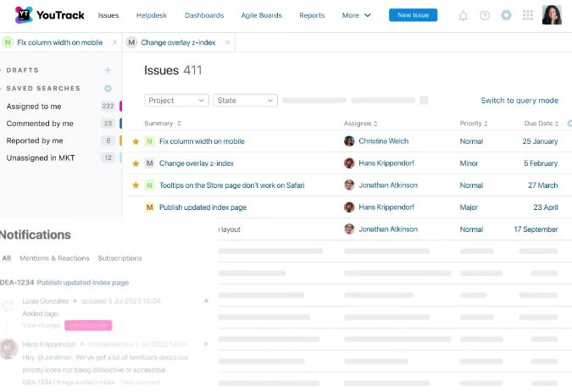Open saved searches settings icon
This screenshot has height=392, width=572.
[x=108, y=88]
